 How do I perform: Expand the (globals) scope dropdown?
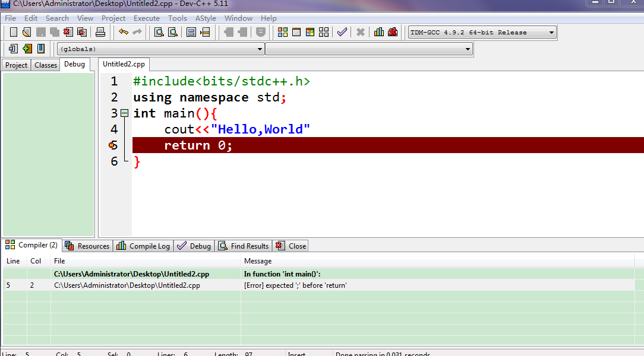[260, 49]
